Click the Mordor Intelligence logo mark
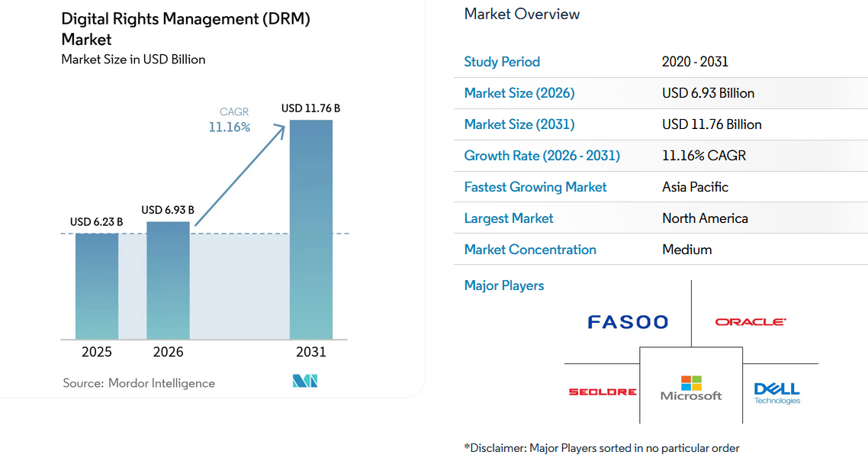The height and width of the screenshot is (458, 868). pyautogui.click(x=305, y=381)
